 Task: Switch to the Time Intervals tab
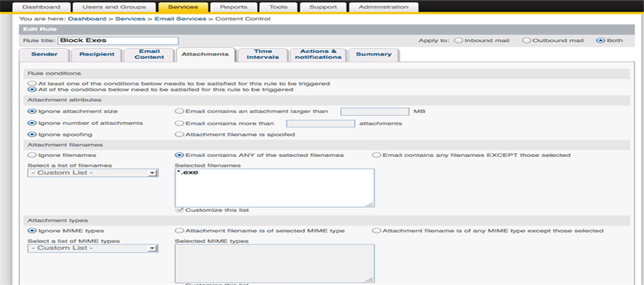pos(263,54)
